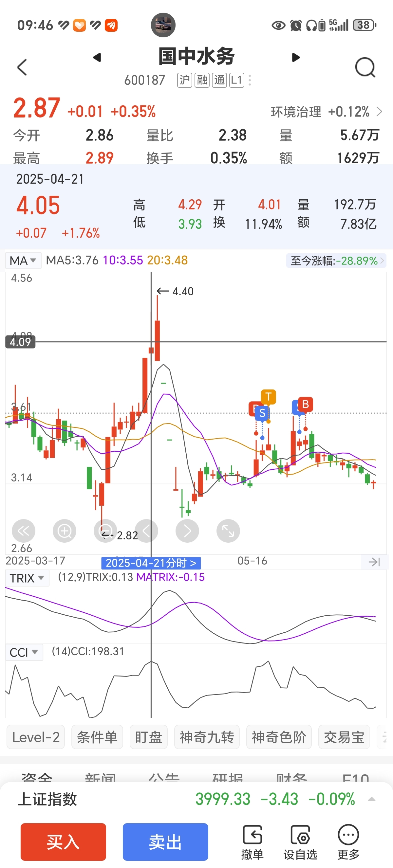The image size is (393, 868).
Task: Tap the three-dot tag overflow
Action: coord(250,80)
